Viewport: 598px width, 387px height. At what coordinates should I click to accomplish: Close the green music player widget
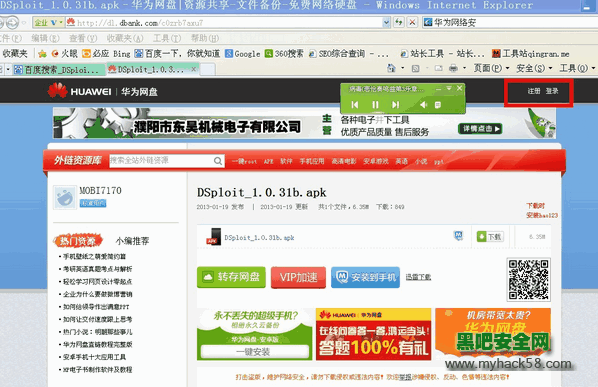[x=460, y=88]
